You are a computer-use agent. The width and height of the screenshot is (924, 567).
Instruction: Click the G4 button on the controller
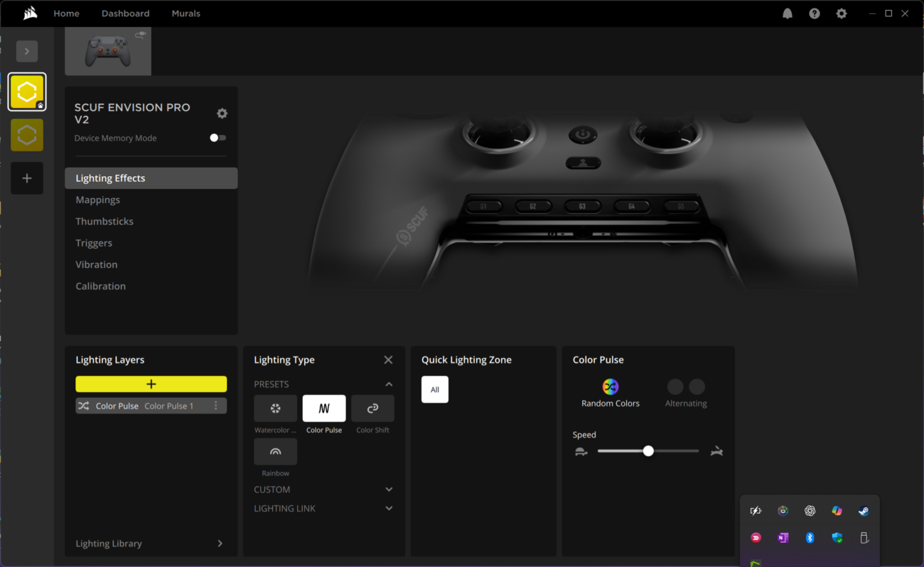pos(632,207)
